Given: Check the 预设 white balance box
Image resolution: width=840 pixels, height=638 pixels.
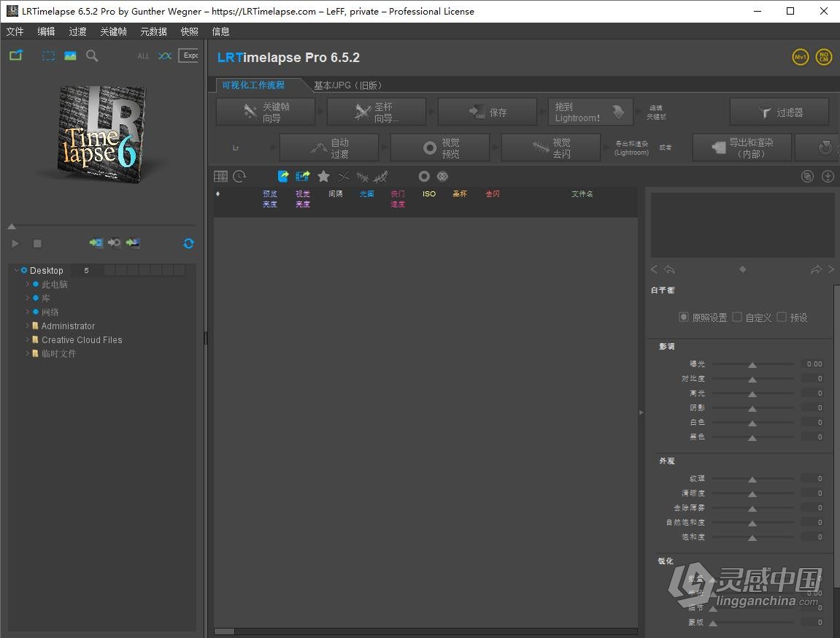Looking at the screenshot, I should [x=782, y=317].
